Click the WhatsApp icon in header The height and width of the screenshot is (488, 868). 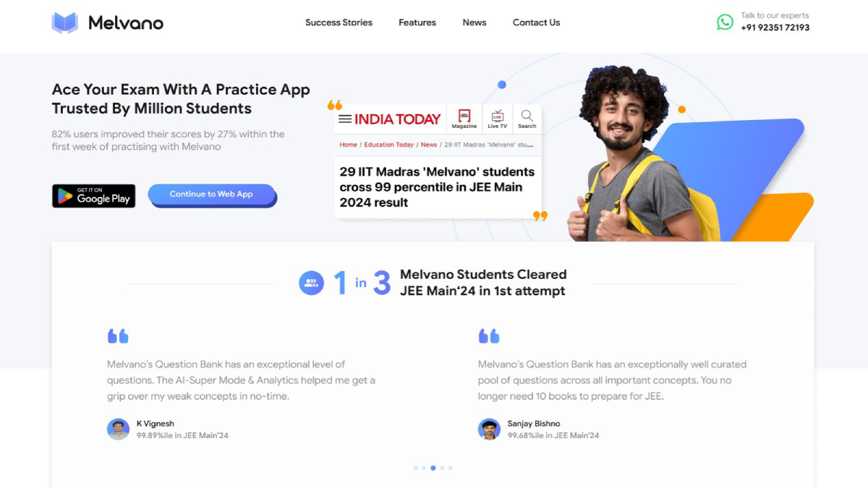click(725, 22)
